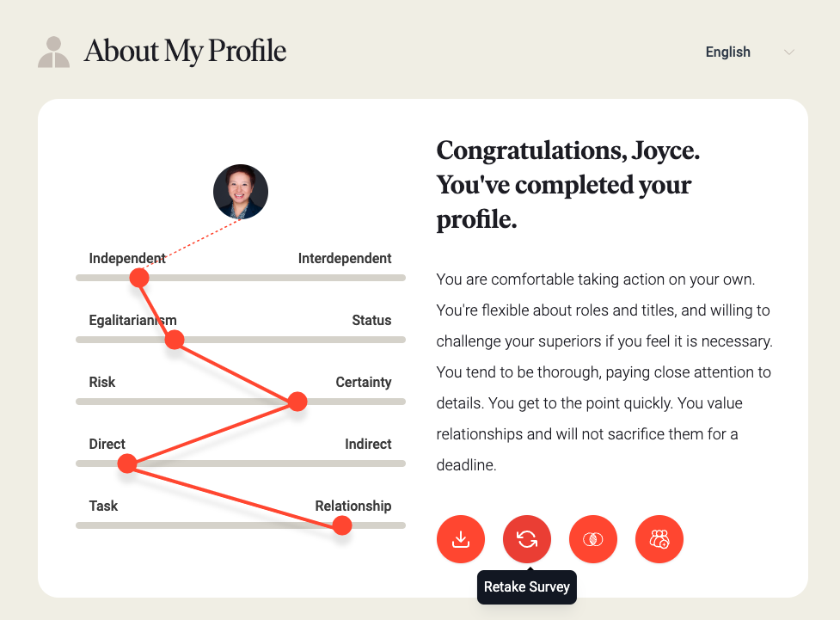Click the Independent–Interdependent slider dot
The height and width of the screenshot is (620, 840).
click(139, 278)
